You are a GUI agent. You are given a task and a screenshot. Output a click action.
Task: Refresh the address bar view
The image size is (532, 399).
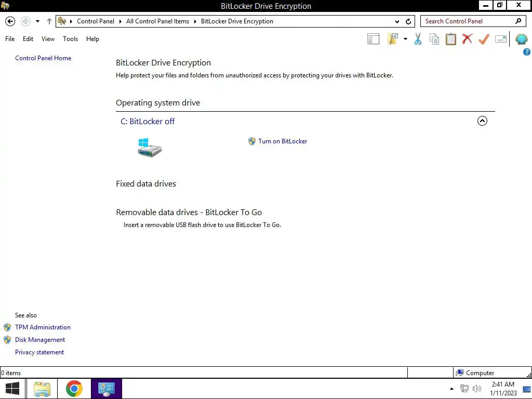pyautogui.click(x=408, y=21)
